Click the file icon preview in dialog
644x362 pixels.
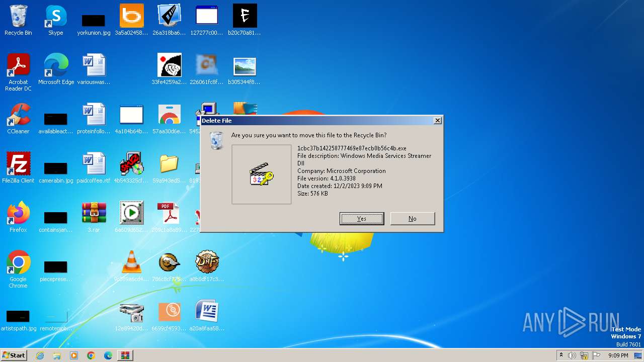262,174
